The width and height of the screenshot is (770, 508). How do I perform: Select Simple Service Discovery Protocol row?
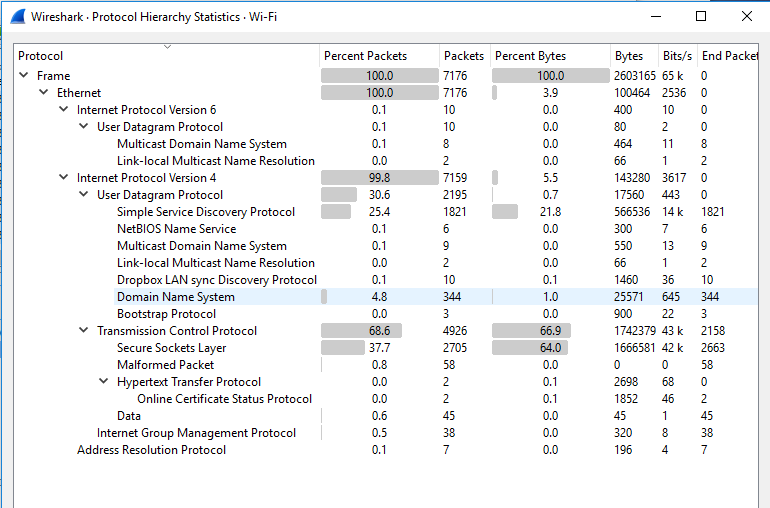[386, 212]
